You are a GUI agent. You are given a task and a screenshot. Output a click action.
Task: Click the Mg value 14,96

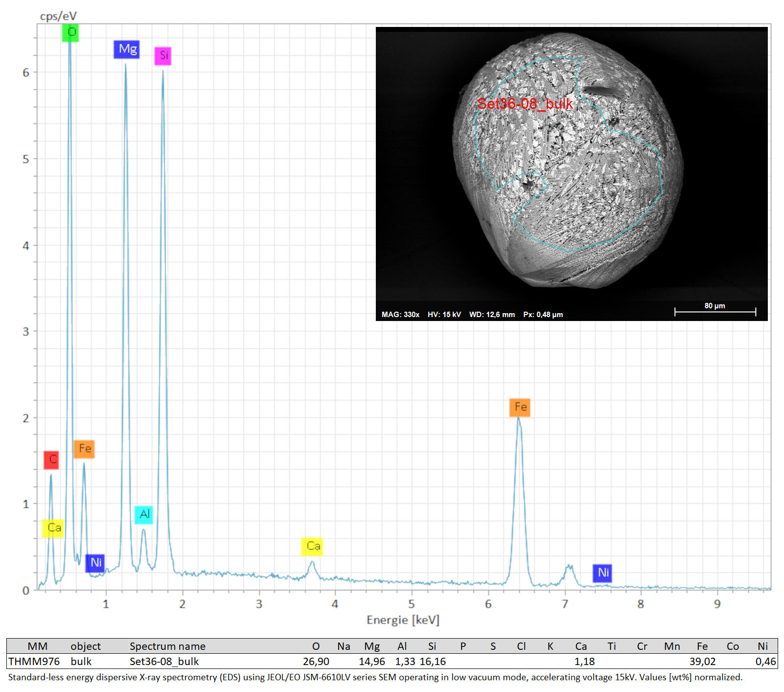coord(372,662)
